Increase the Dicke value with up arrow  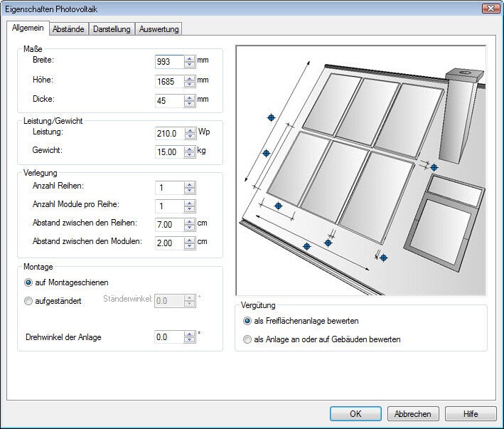pos(189,97)
